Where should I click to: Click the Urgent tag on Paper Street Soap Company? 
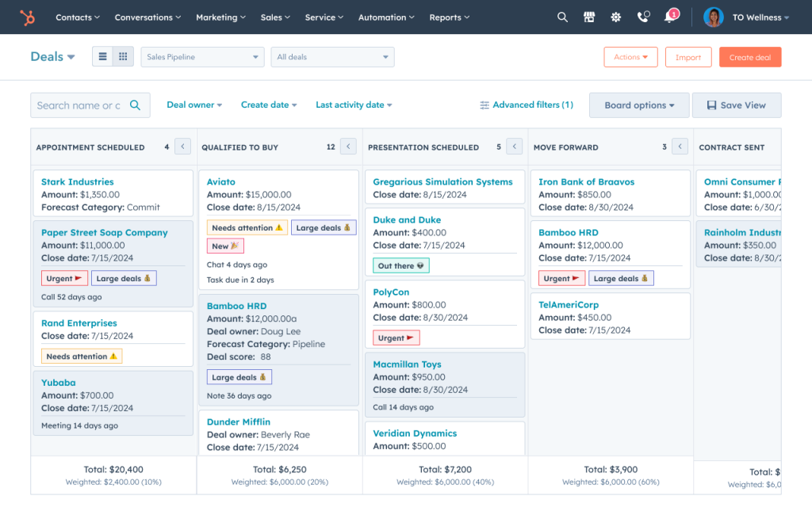tap(63, 277)
